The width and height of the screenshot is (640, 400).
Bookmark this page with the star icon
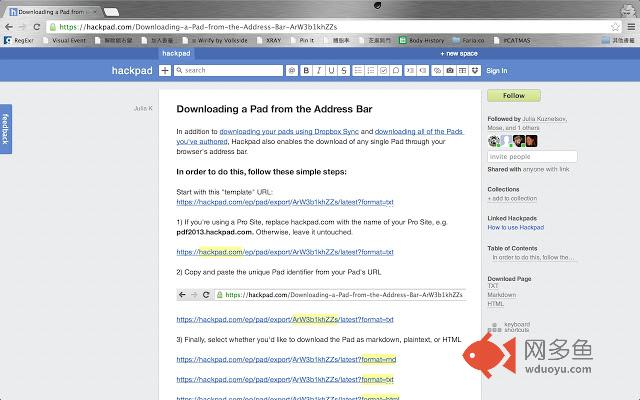615,27
